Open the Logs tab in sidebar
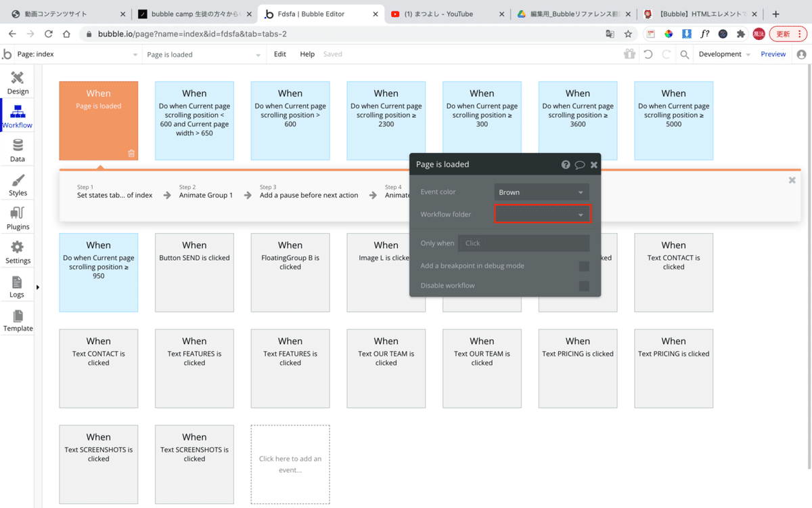The width and height of the screenshot is (812, 508). pos(18,286)
